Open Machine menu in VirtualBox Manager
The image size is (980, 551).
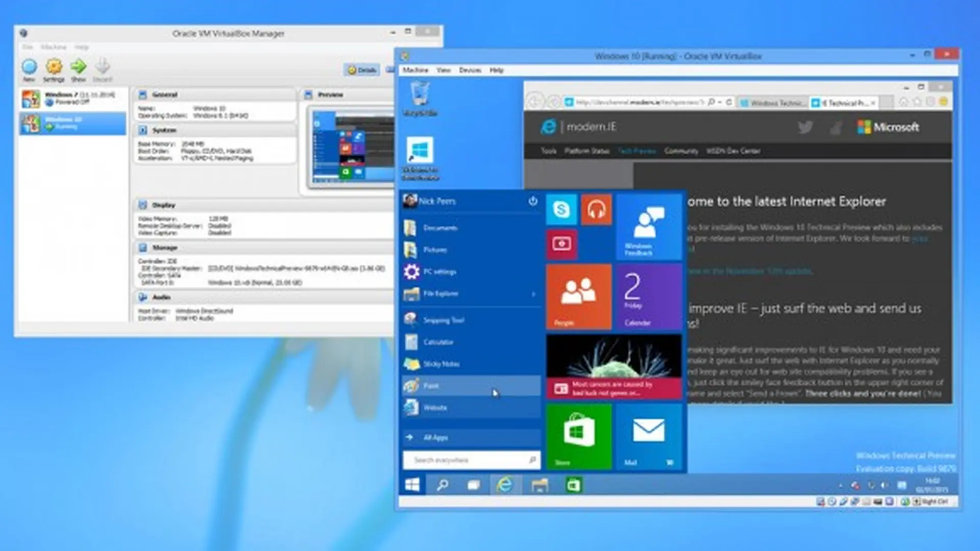point(54,47)
